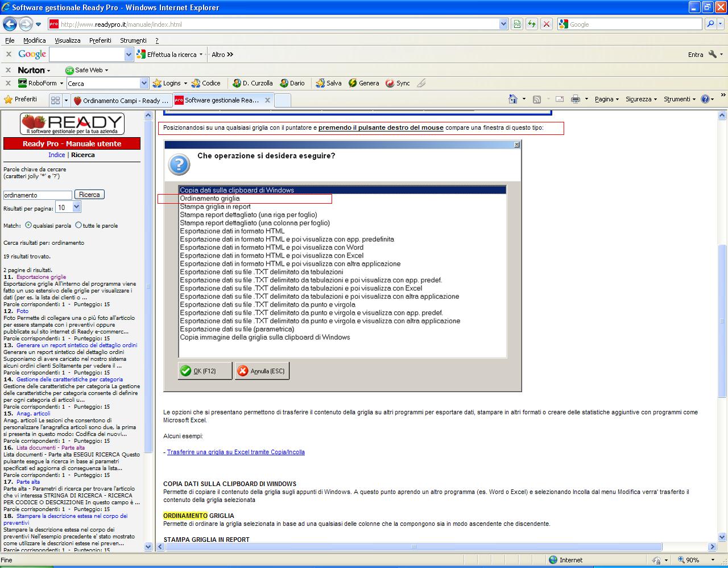728x568 pixels.
Task: Open the File menu
Action: point(10,40)
